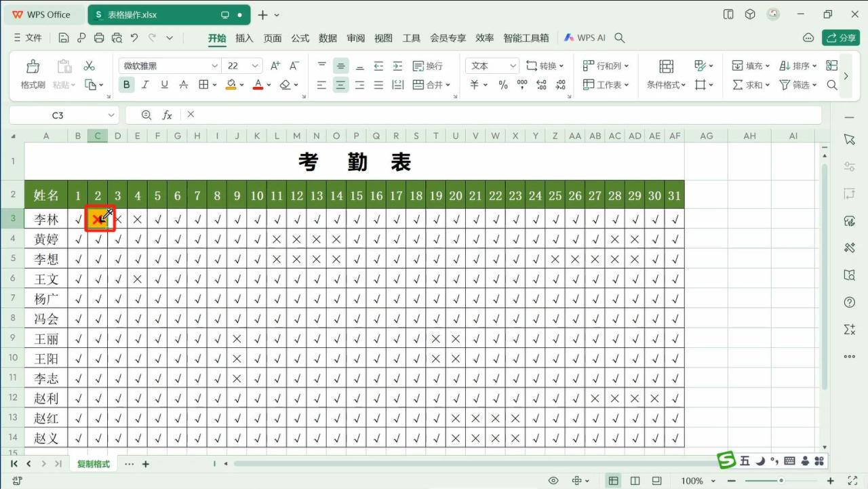Screen dimensions: 868x489
Task: Decrease indent icon in ribbon
Action: pos(378,66)
